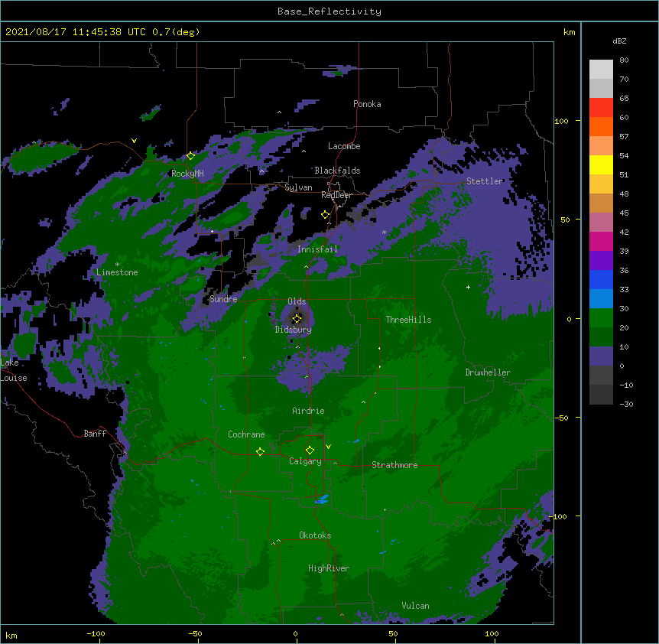Click the Innisfail label

tap(317, 249)
